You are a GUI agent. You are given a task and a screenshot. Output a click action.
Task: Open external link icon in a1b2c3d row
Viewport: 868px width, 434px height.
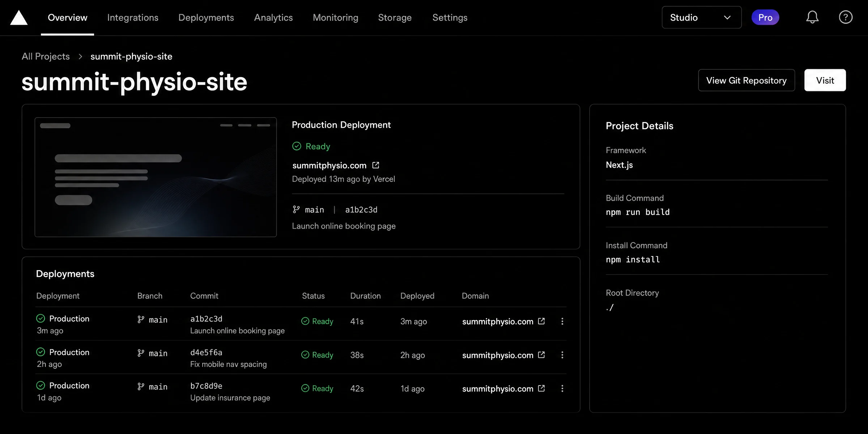click(x=541, y=321)
